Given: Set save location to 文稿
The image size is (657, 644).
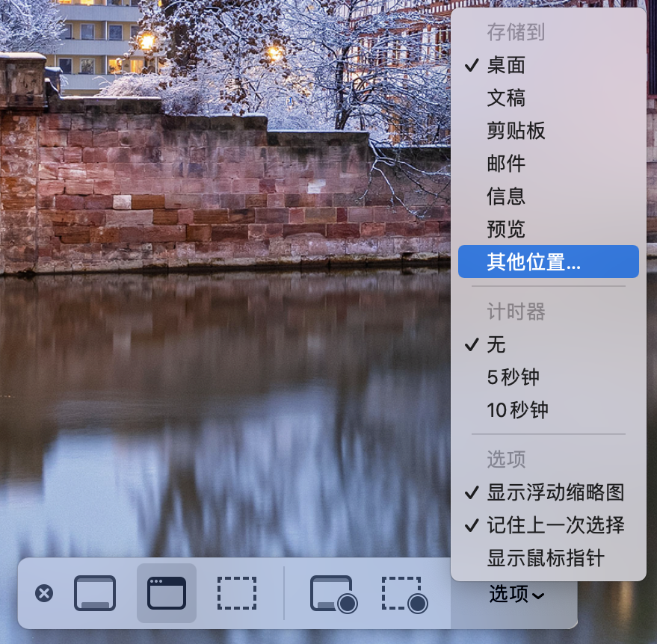Looking at the screenshot, I should click(506, 98).
